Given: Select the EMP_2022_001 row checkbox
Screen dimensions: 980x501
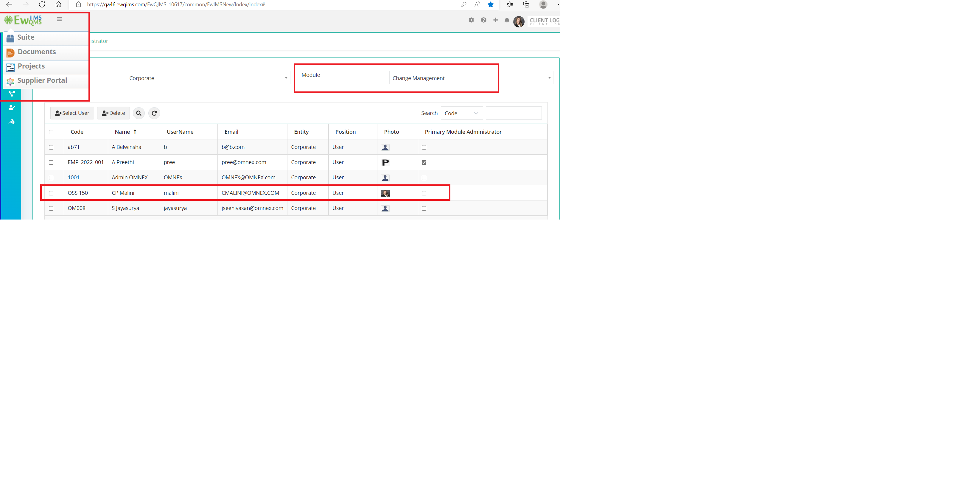Looking at the screenshot, I should click(51, 162).
